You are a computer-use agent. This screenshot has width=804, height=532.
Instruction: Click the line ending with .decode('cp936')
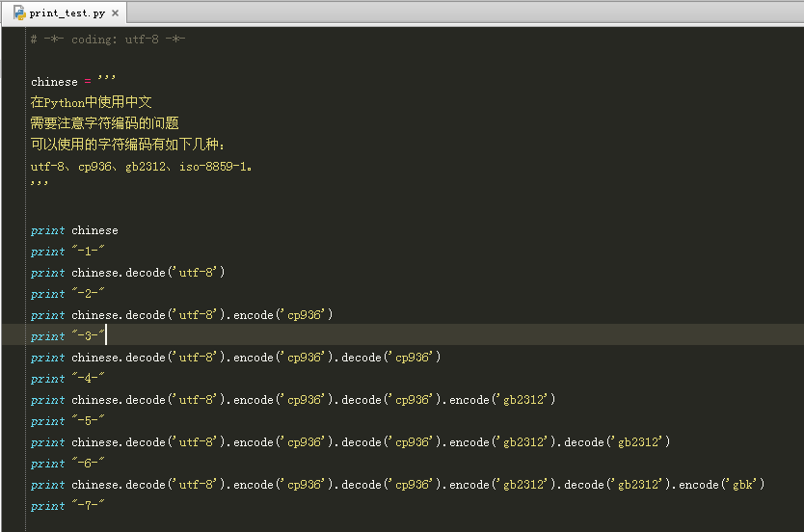[235, 358]
